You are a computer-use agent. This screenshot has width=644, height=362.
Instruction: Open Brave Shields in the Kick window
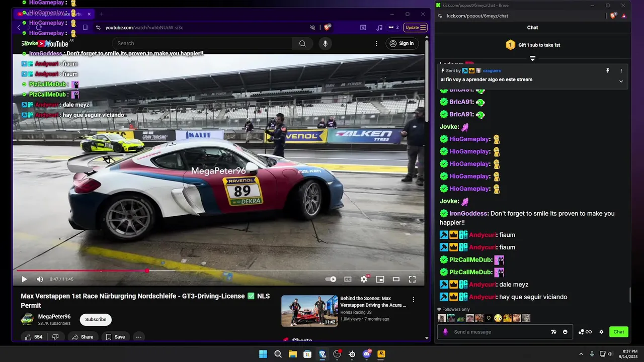[x=613, y=16]
